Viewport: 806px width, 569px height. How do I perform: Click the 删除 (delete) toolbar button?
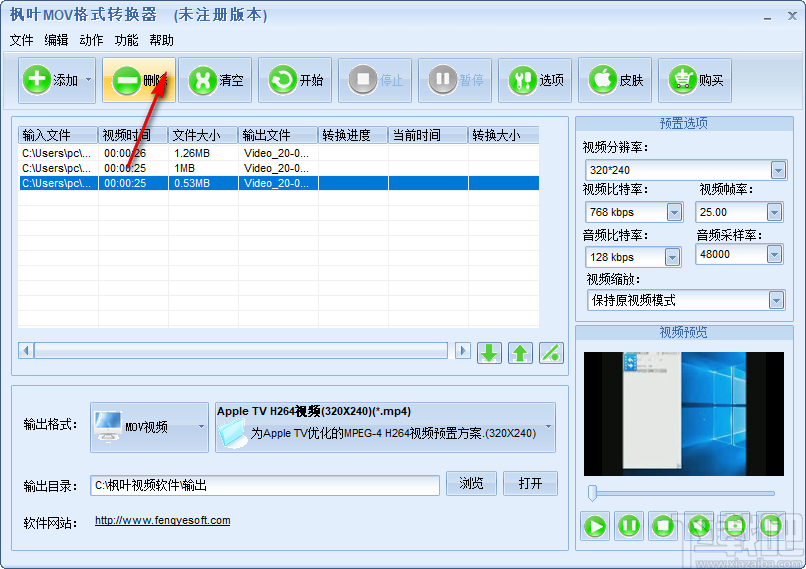point(139,80)
